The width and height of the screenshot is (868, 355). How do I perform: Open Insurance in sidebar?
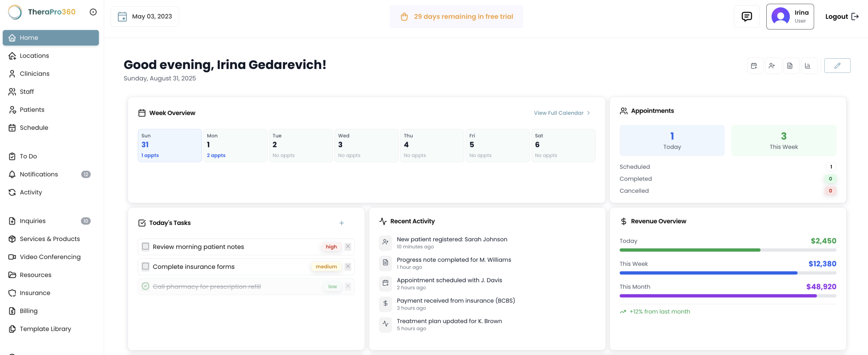pyautogui.click(x=51, y=293)
